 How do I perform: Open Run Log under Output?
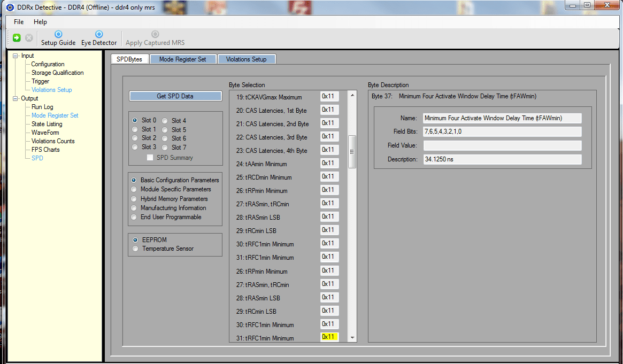[x=42, y=107]
